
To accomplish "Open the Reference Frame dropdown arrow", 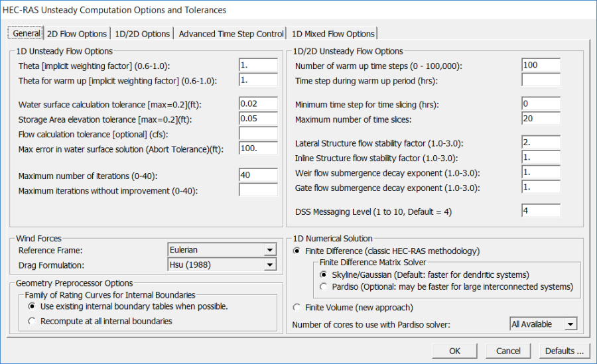I will pos(270,250).
